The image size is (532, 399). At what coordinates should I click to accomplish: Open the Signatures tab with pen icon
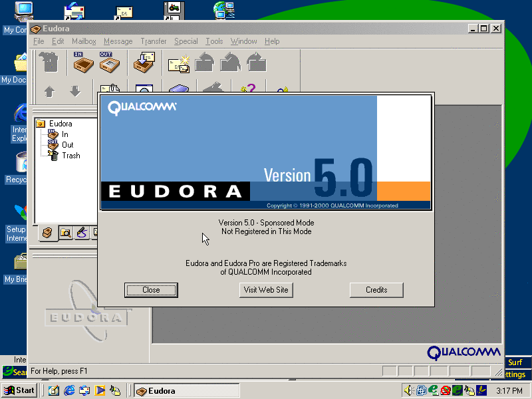81,232
